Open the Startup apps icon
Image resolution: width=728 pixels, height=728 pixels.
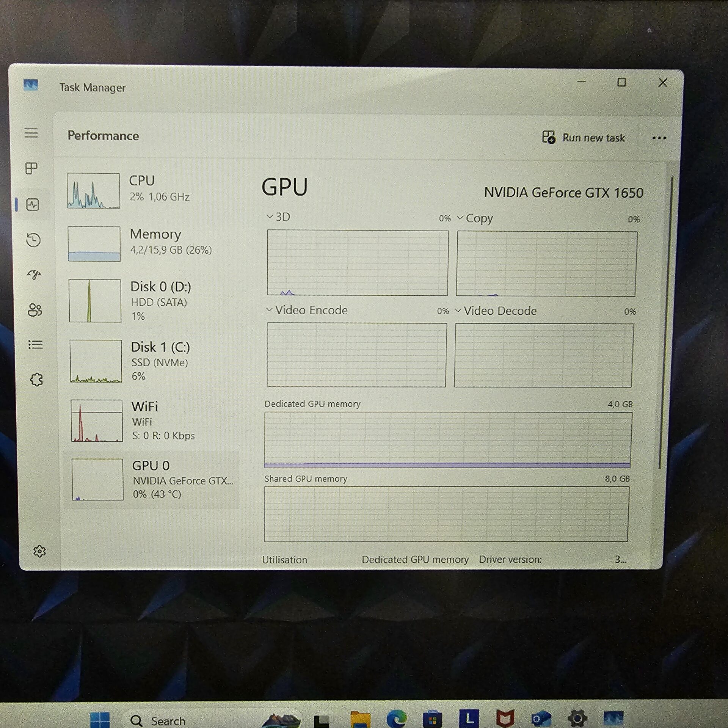(x=34, y=275)
